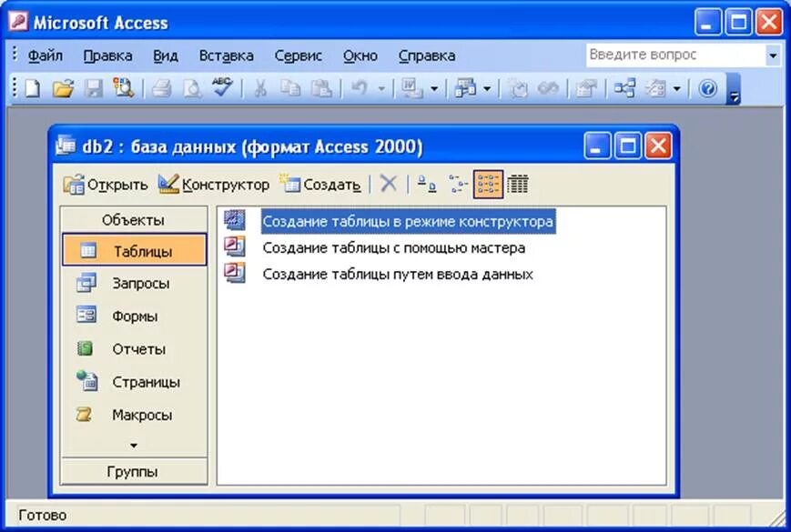Click the Microsoft Script Editor chain icon

[548, 89]
